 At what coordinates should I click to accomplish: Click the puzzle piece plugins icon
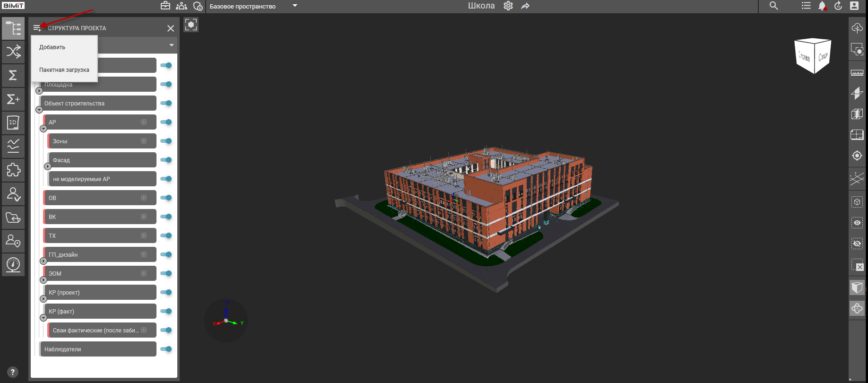[x=13, y=170]
